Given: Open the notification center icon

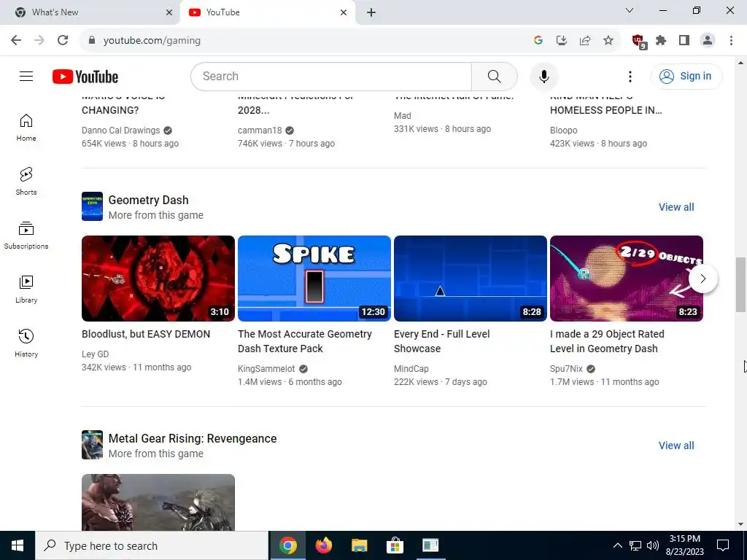Looking at the screenshot, I should [x=723, y=545].
